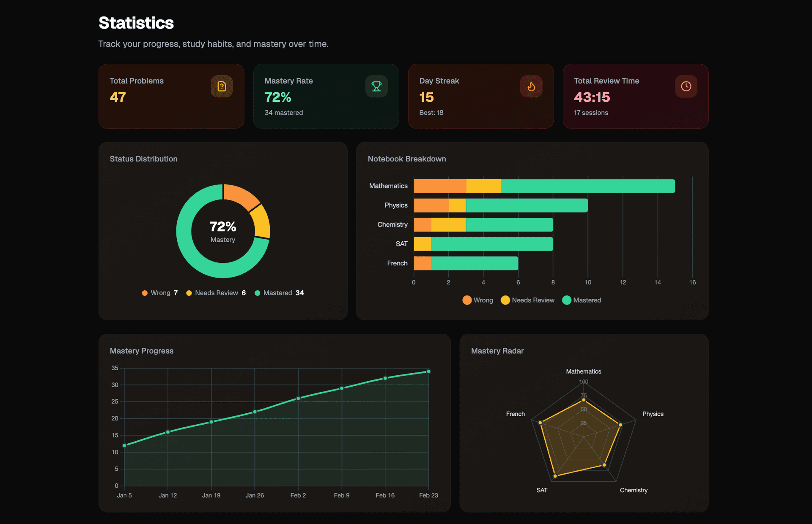Image resolution: width=812 pixels, height=524 pixels.
Task: Click the flame icon on Day Streak card
Action: point(532,86)
